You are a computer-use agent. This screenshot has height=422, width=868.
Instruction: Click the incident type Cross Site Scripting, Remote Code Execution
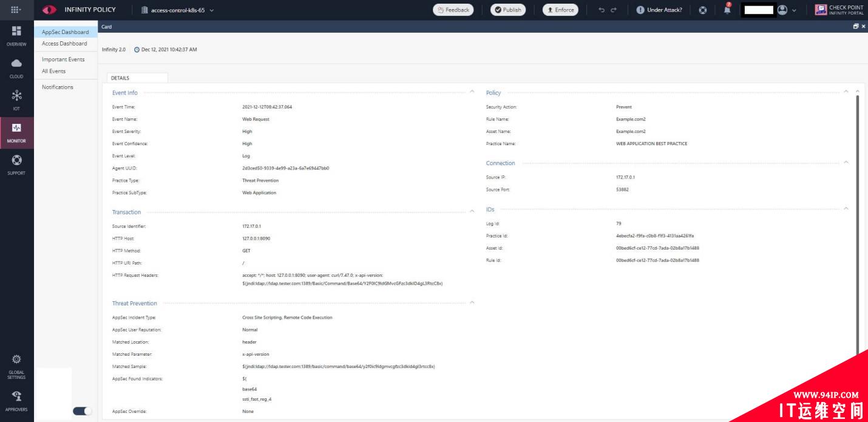coord(287,318)
